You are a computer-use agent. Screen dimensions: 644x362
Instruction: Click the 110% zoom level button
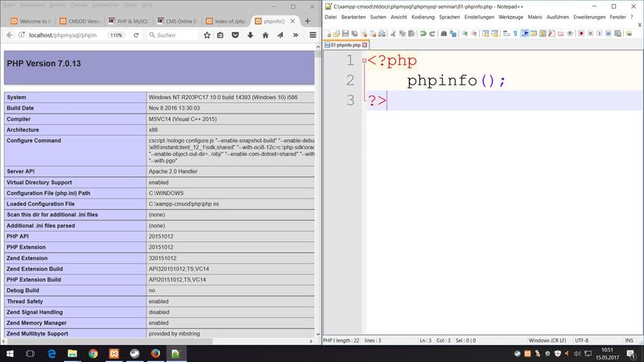pyautogui.click(x=116, y=35)
